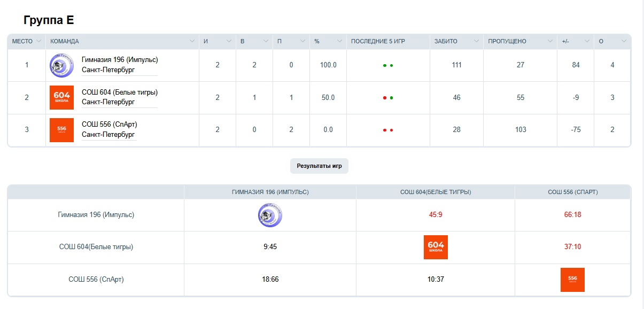644x309 pixels.
Task: Open the 66:18 game result
Action: click(x=572, y=215)
